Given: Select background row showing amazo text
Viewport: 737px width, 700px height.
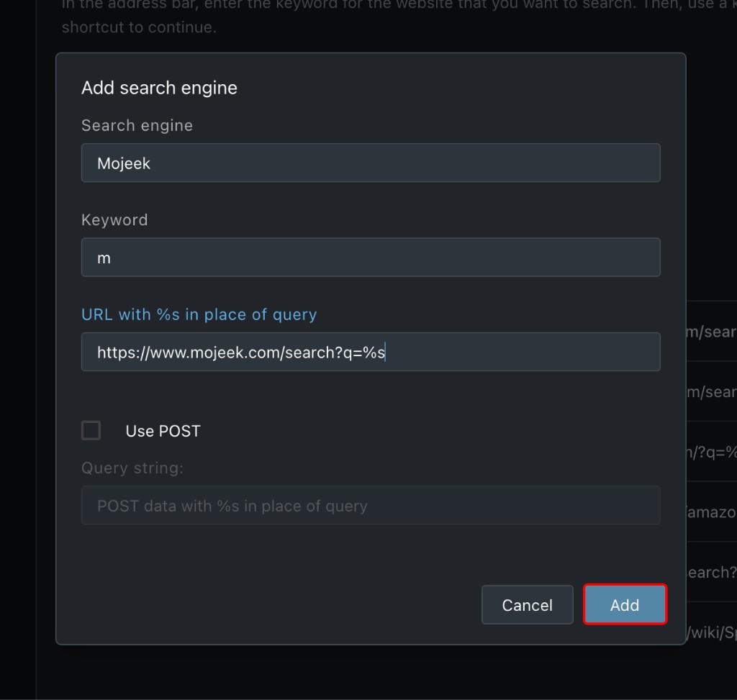Looking at the screenshot, I should 712,512.
